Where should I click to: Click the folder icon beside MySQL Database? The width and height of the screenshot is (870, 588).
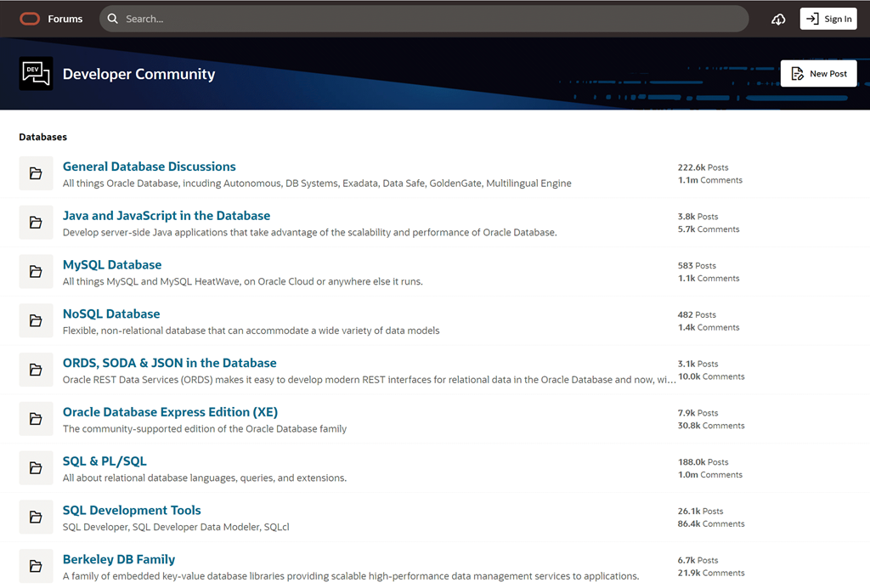coord(36,272)
